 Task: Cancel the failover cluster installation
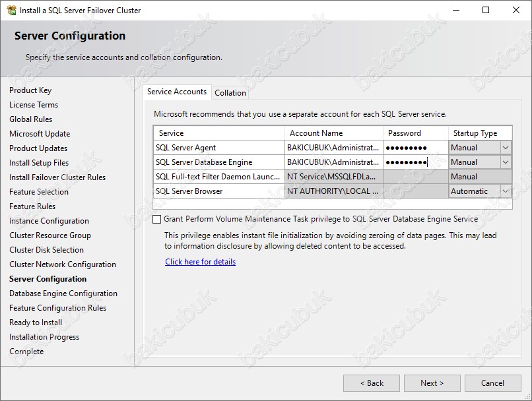492,383
